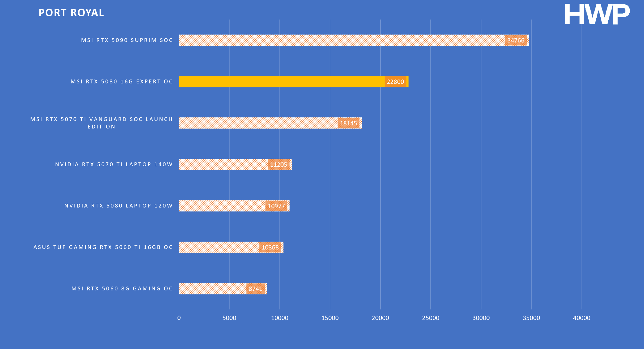Click the hatched ASUS TUF 5060 TI bar

coord(231,247)
